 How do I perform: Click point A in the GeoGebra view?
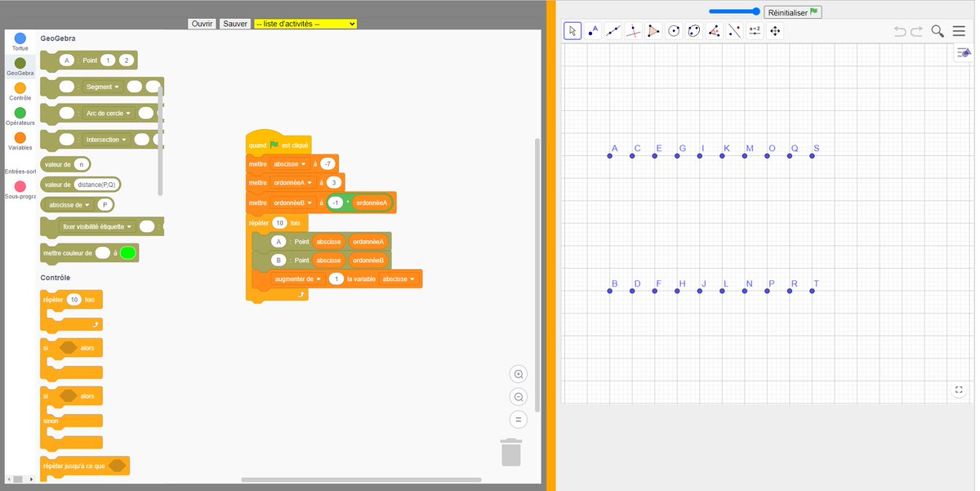tap(610, 155)
